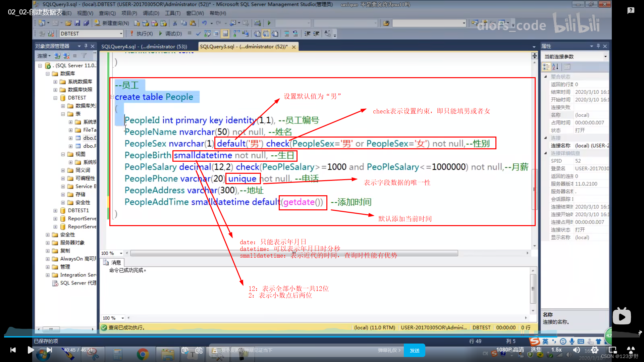
Task: Open the 视图(V) menu
Action: pos(85,13)
